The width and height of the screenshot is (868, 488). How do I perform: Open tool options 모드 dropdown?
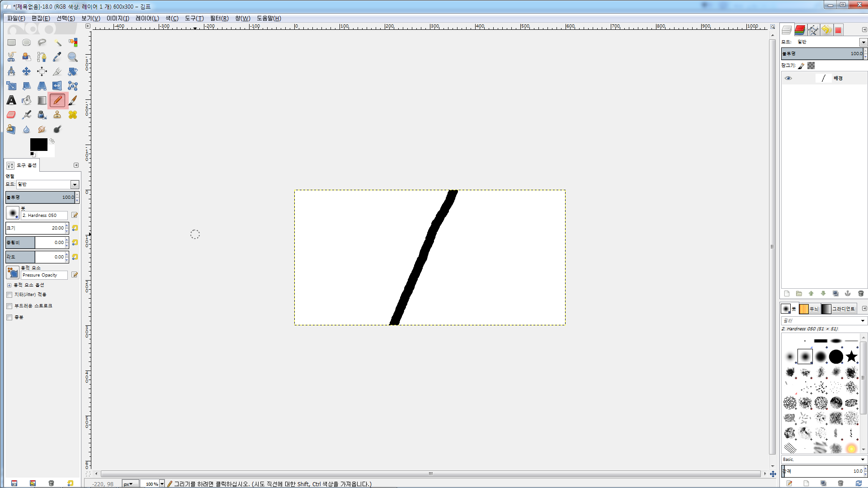pos(47,184)
